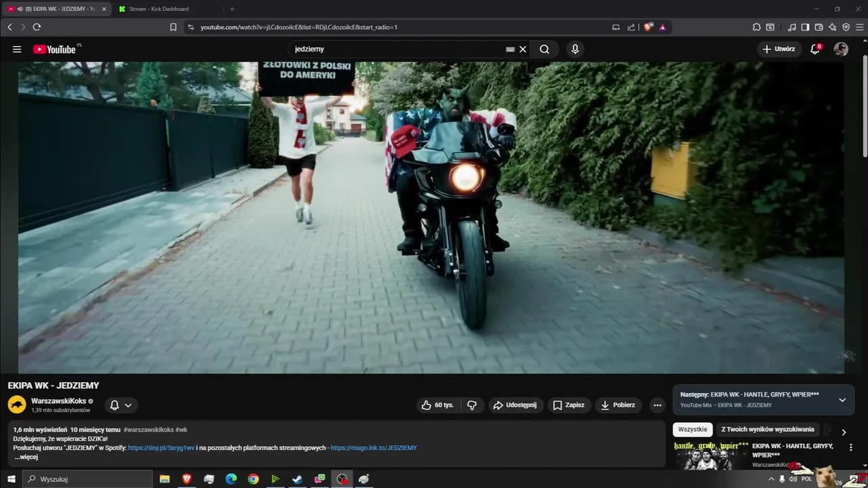868x488 pixels.
Task: View site information next to the URL
Action: 191,27
